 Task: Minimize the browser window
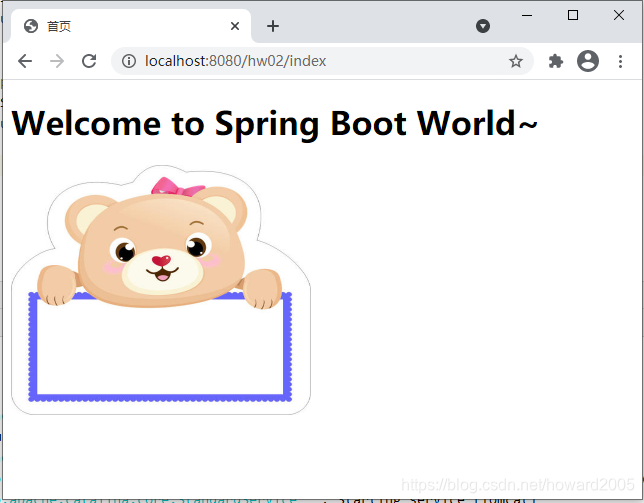tap(527, 15)
